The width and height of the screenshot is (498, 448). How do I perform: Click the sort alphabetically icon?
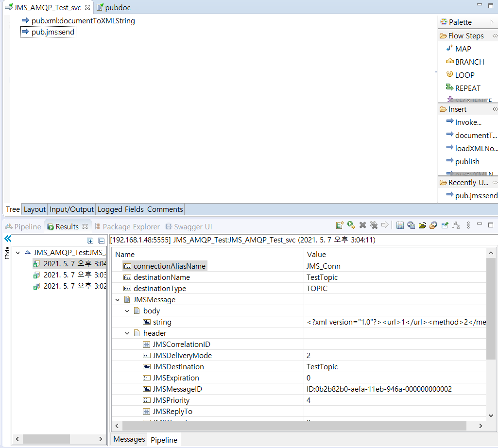click(456, 225)
